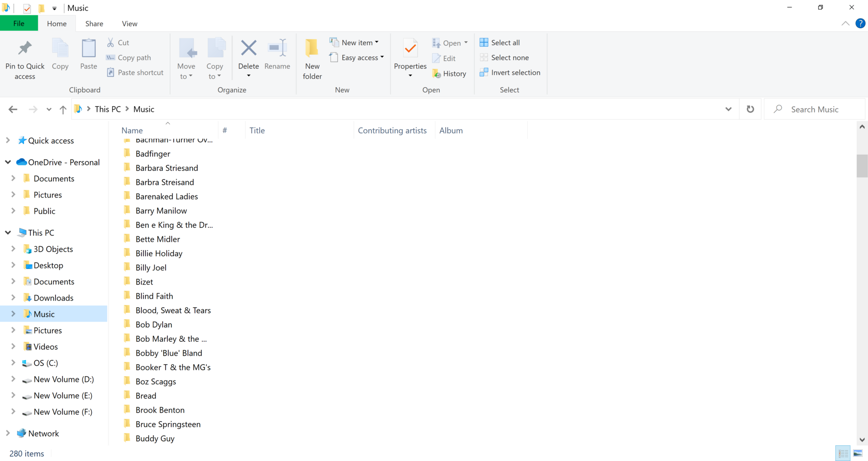Click the scrollbar down arrow
This screenshot has width=868, height=461.
tap(862, 439)
